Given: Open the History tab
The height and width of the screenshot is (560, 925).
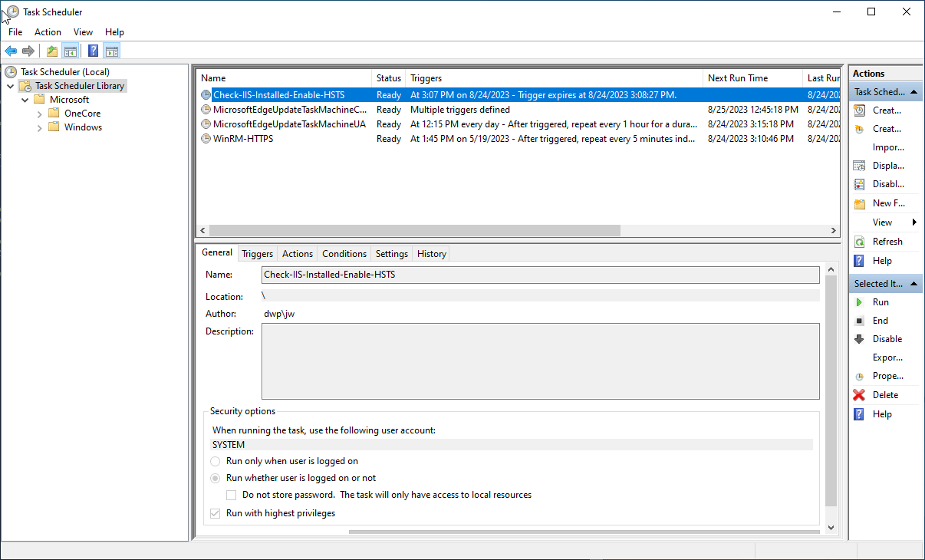Looking at the screenshot, I should tap(431, 254).
